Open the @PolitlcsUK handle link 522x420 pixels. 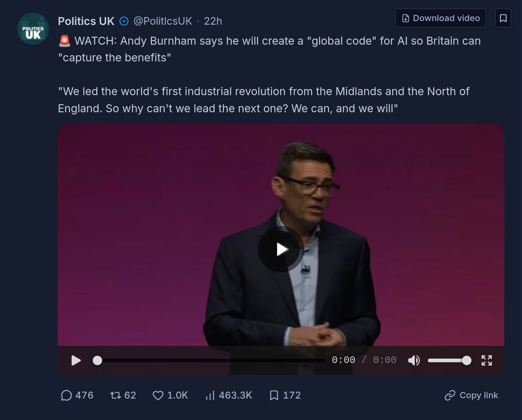(163, 21)
